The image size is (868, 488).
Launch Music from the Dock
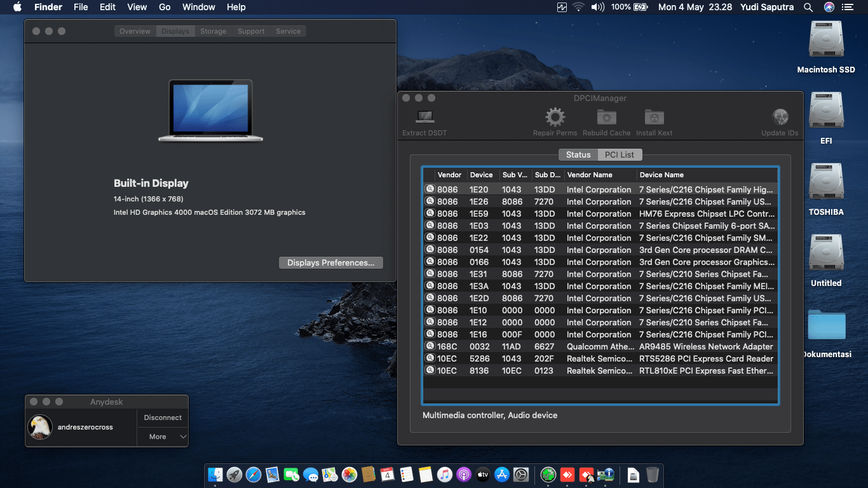point(444,474)
